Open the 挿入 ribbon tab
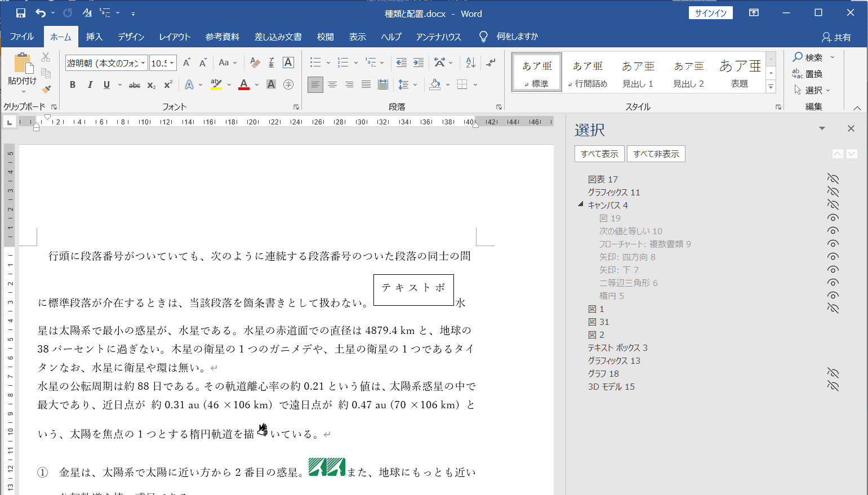Viewport: 868px width, 495px height. pyautogui.click(x=94, y=37)
